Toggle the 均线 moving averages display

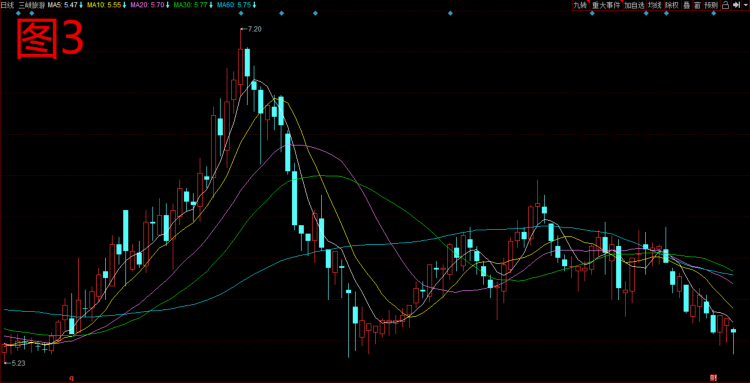click(x=655, y=5)
